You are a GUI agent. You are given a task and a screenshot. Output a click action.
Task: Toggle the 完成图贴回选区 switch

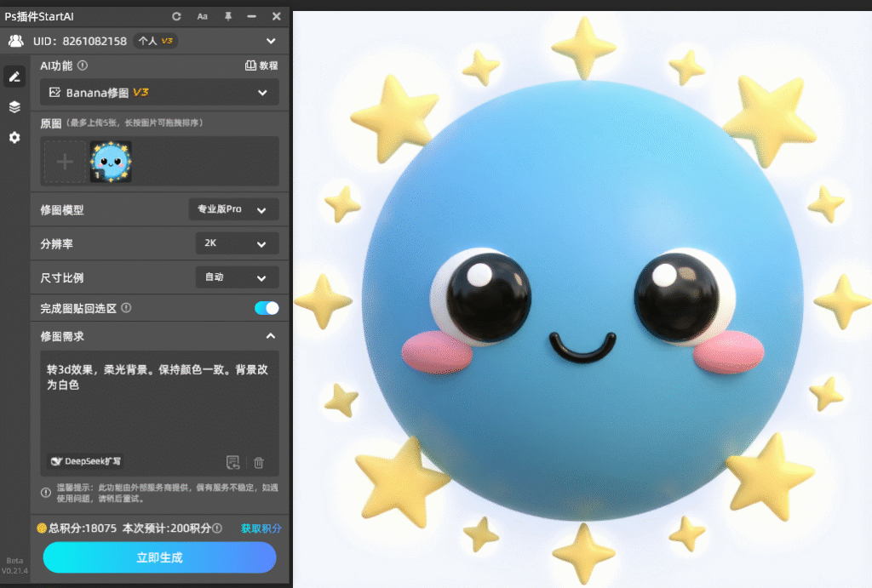point(267,308)
